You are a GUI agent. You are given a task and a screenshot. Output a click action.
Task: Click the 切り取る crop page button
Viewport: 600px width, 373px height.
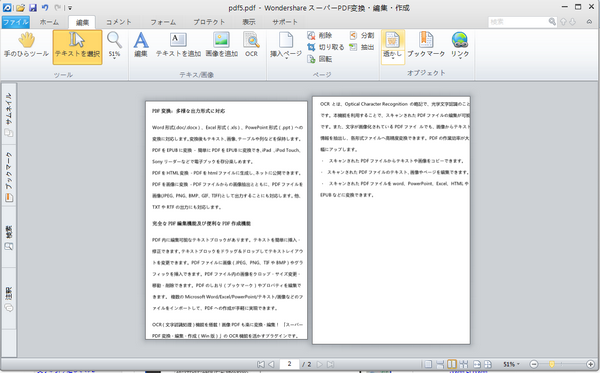(326, 47)
